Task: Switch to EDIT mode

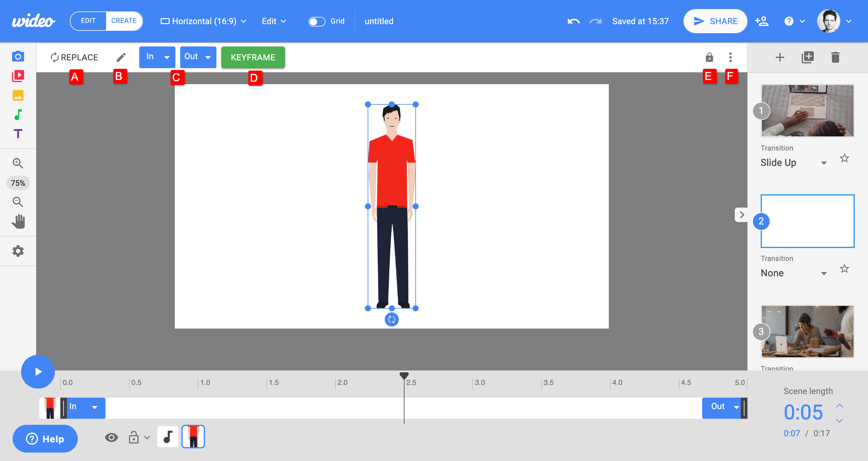Action: point(88,21)
